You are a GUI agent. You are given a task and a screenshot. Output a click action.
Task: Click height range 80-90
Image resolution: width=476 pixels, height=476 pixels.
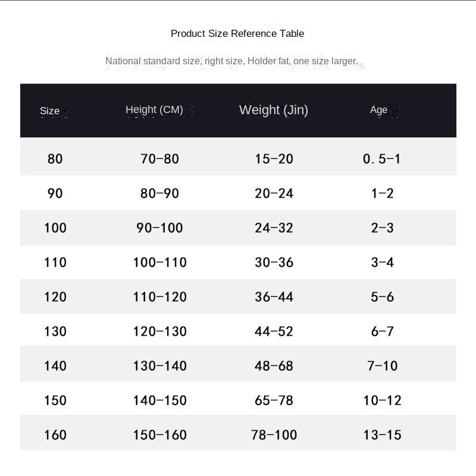click(x=159, y=193)
